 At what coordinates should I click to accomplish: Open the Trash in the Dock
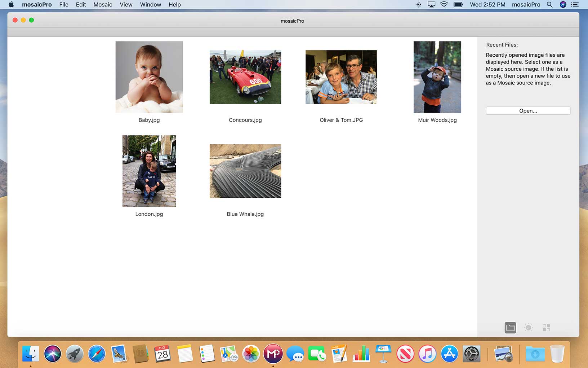pyautogui.click(x=557, y=354)
